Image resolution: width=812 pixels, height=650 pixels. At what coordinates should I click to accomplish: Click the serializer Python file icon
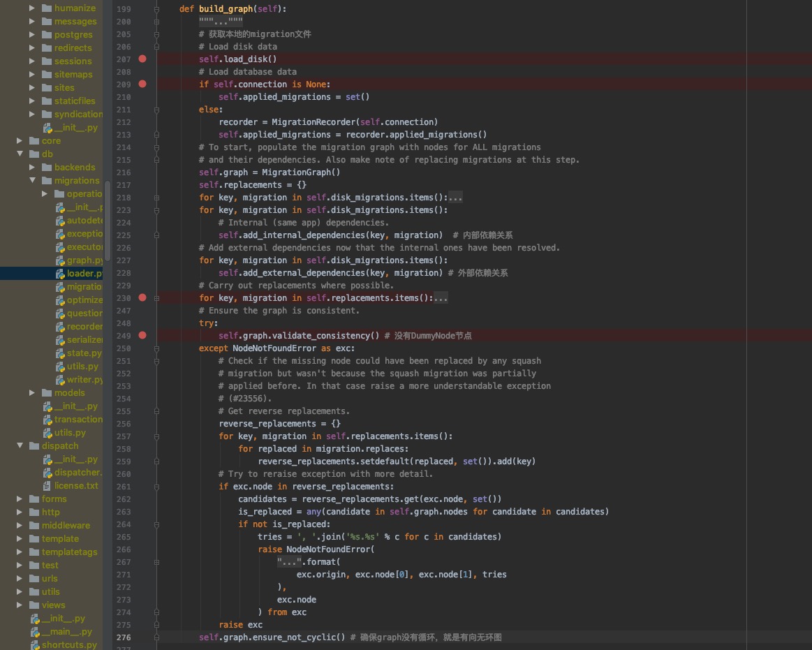click(x=60, y=340)
